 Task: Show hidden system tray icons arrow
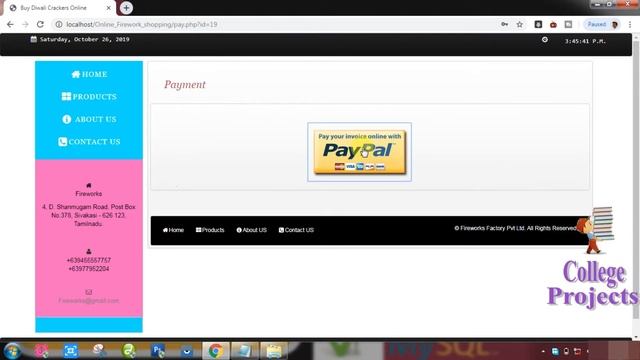tap(543, 351)
